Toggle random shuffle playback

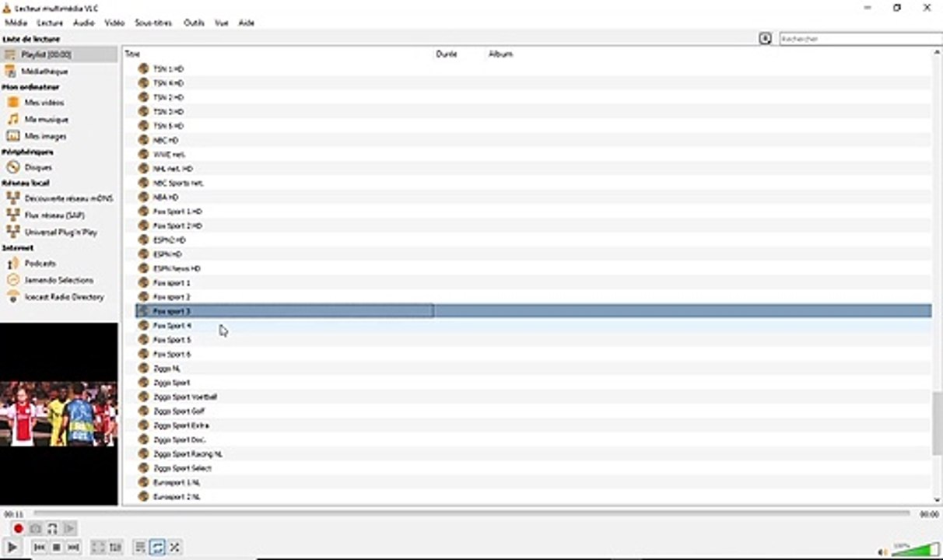174,548
